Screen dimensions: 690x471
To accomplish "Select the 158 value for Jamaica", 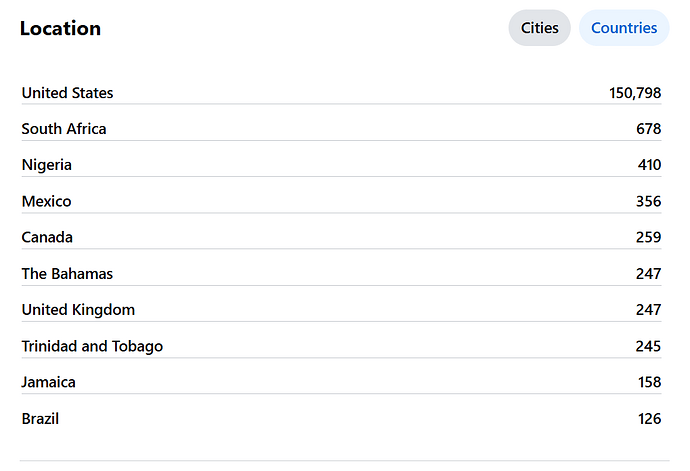I will [x=649, y=382].
